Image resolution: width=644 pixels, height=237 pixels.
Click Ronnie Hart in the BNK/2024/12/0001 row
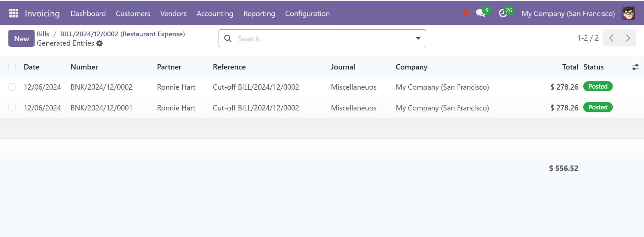(x=176, y=108)
